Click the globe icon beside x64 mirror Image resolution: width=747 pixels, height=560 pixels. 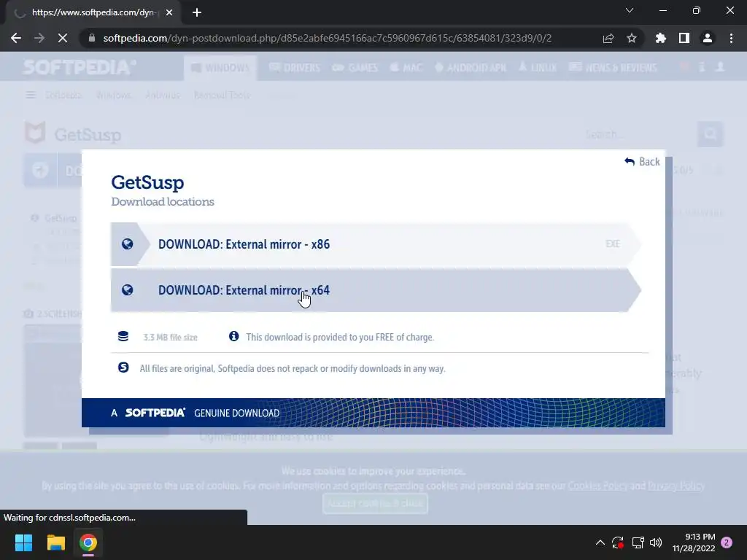(127, 290)
